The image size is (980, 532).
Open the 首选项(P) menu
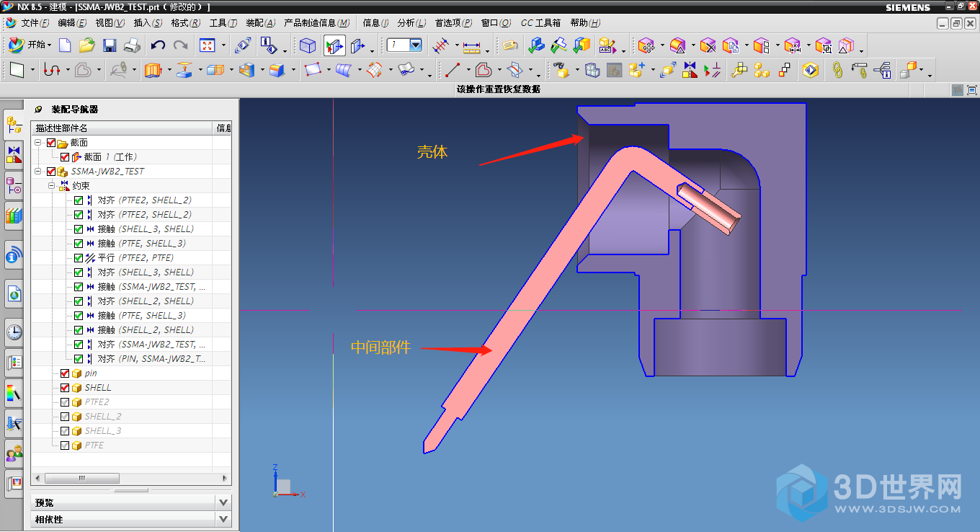pyautogui.click(x=453, y=23)
